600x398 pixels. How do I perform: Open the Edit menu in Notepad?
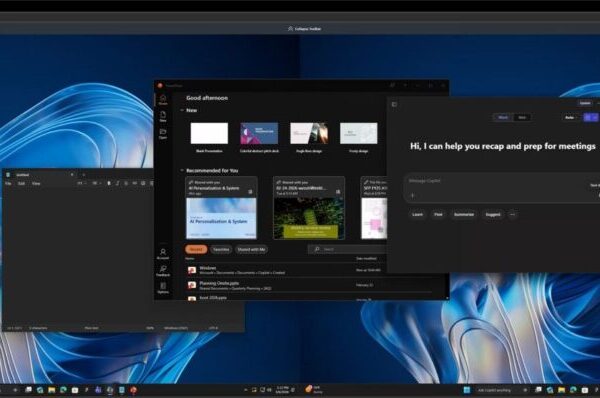(x=21, y=184)
